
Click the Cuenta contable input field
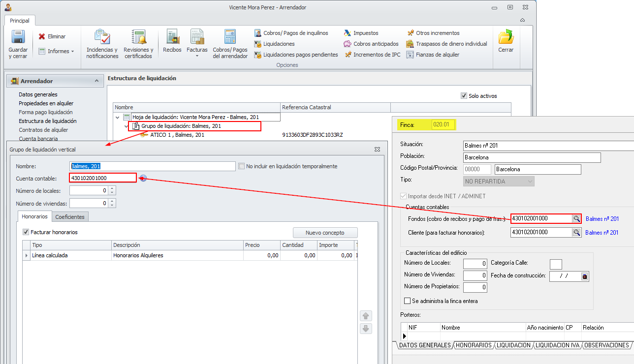coord(103,178)
